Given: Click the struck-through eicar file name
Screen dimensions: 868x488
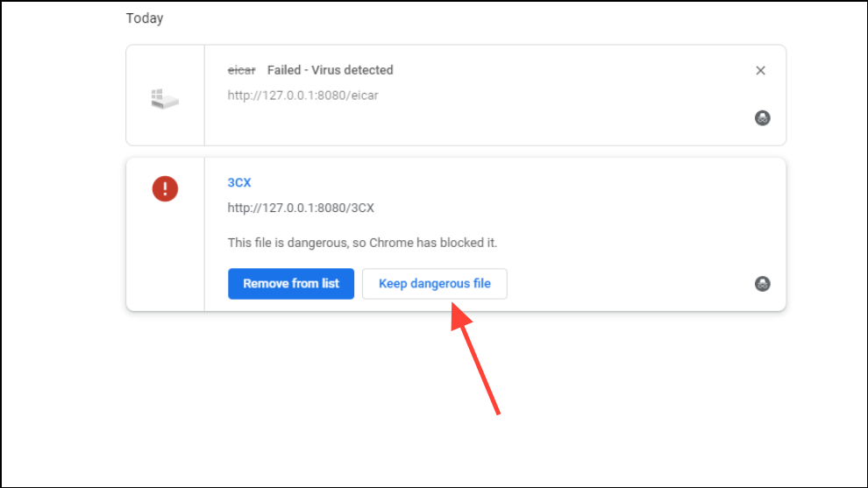Looking at the screenshot, I should (x=241, y=70).
